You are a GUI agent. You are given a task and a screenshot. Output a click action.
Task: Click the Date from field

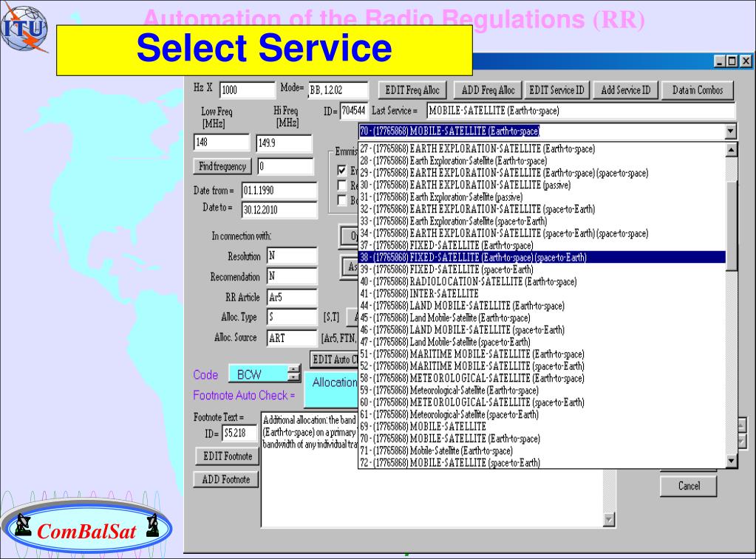click(279, 191)
